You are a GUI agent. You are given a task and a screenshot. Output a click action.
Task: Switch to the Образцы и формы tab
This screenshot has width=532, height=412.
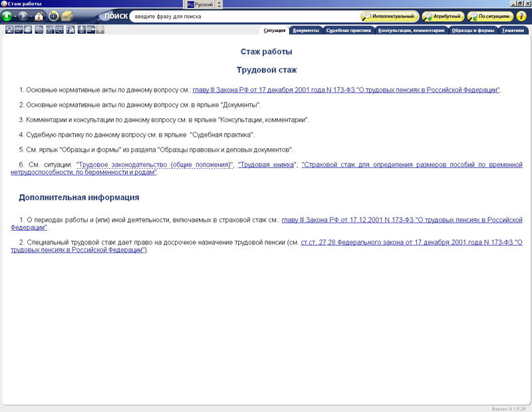click(472, 31)
